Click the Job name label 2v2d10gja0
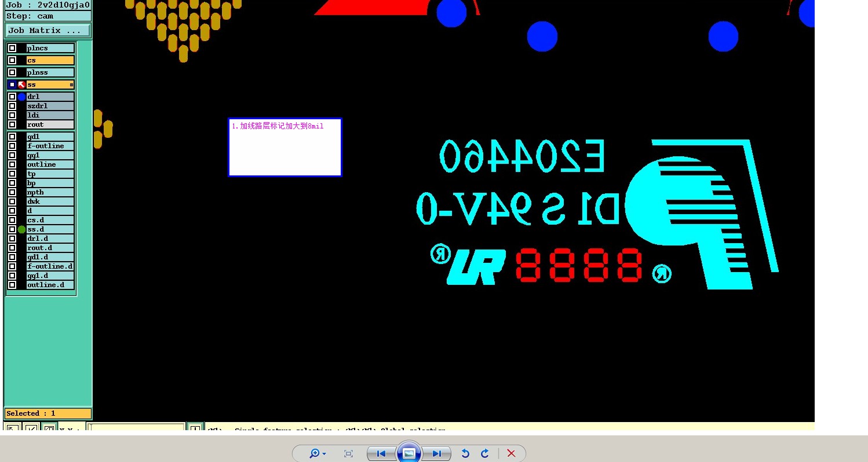This screenshot has height=462, width=868. tap(48, 5)
